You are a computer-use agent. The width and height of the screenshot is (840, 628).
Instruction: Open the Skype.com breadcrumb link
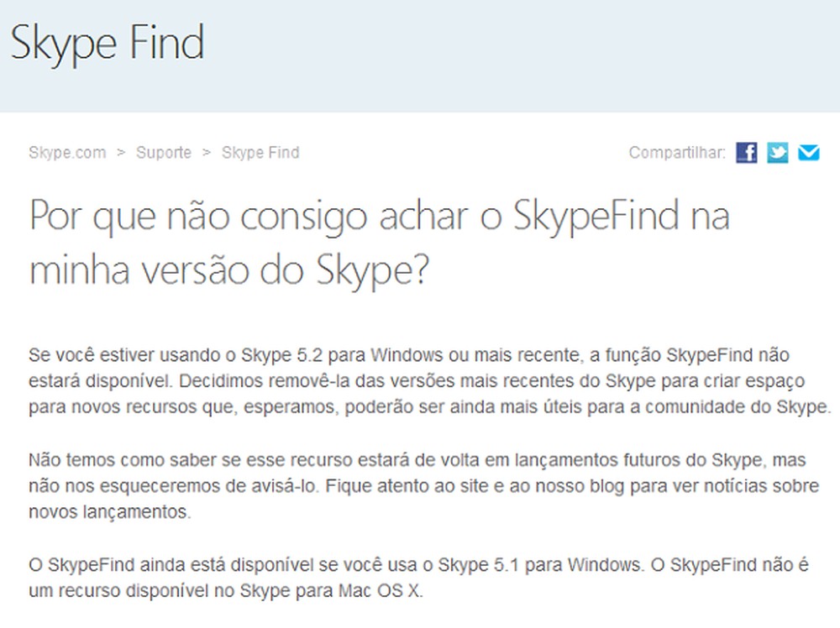tap(67, 153)
